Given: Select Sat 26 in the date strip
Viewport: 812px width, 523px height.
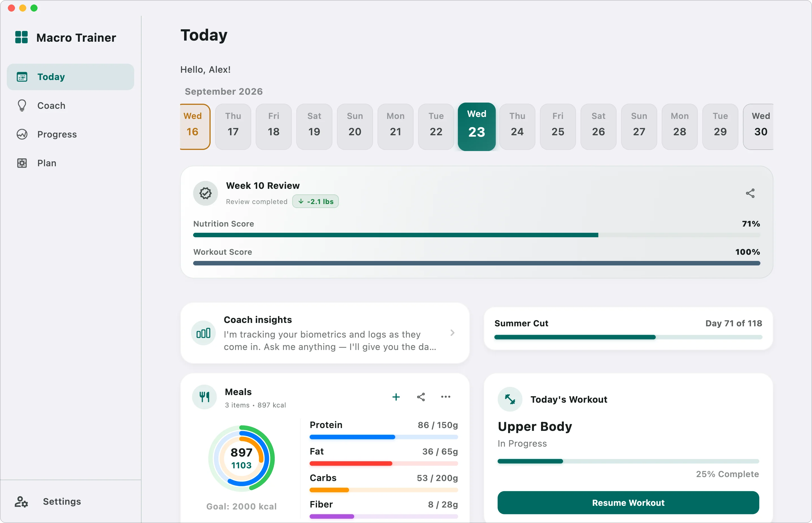Looking at the screenshot, I should [x=599, y=127].
